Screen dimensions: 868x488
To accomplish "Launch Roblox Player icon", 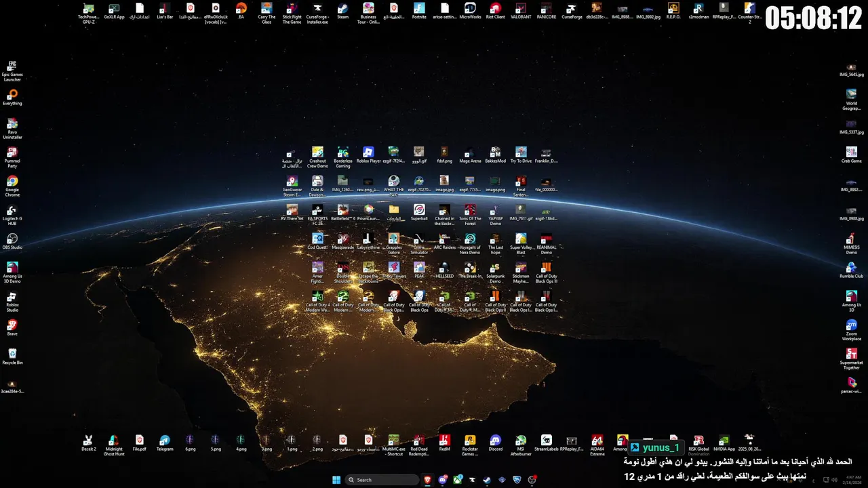I will click(x=368, y=155).
